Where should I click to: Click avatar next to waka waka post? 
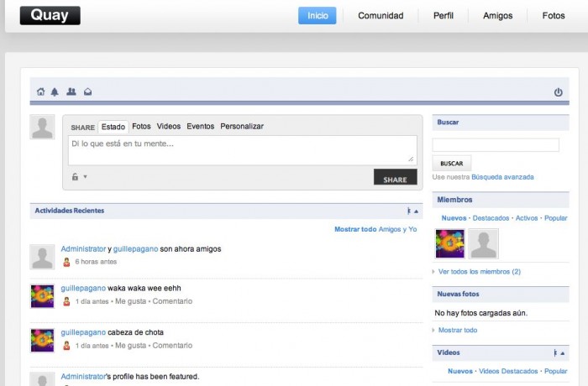pos(42,296)
